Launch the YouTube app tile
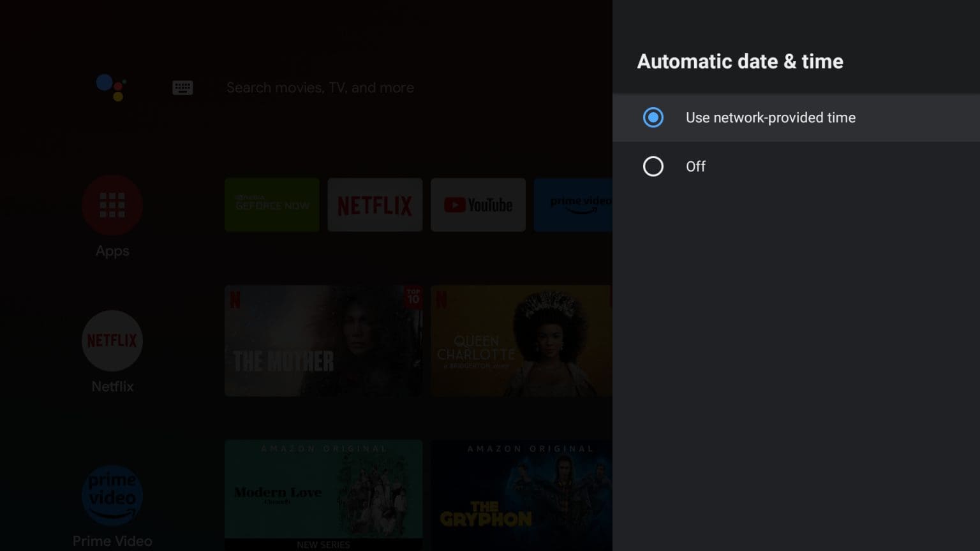The image size is (980, 551). [478, 205]
